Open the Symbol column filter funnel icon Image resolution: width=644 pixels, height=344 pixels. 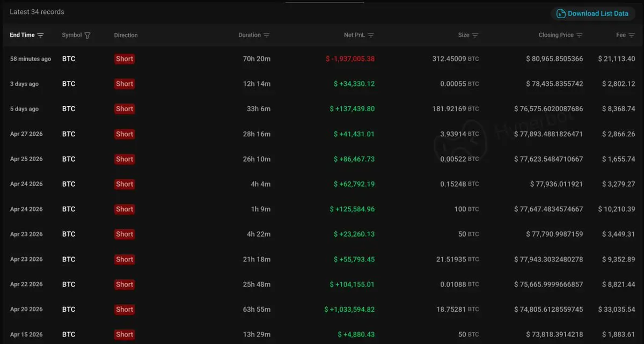point(87,35)
